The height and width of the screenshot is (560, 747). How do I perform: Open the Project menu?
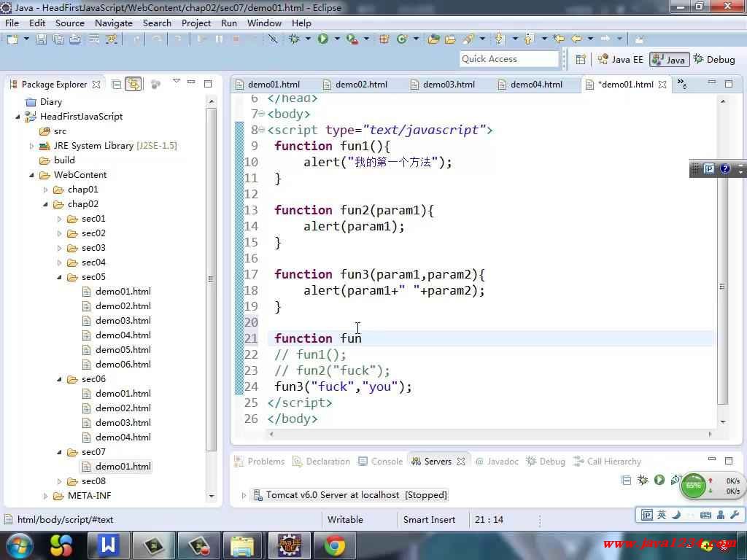(x=196, y=23)
